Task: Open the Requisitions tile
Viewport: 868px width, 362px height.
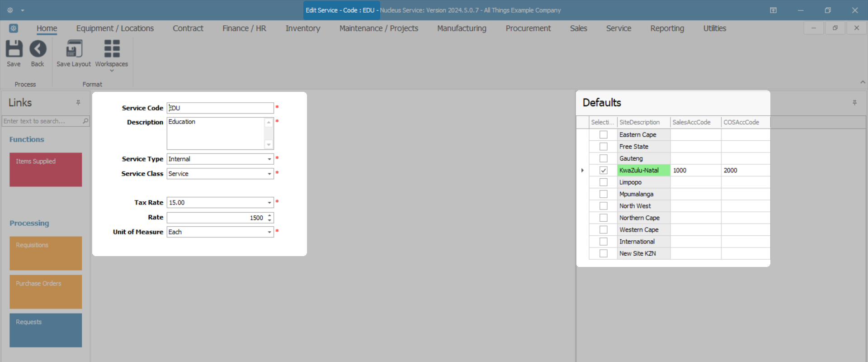Action: pyautogui.click(x=46, y=253)
